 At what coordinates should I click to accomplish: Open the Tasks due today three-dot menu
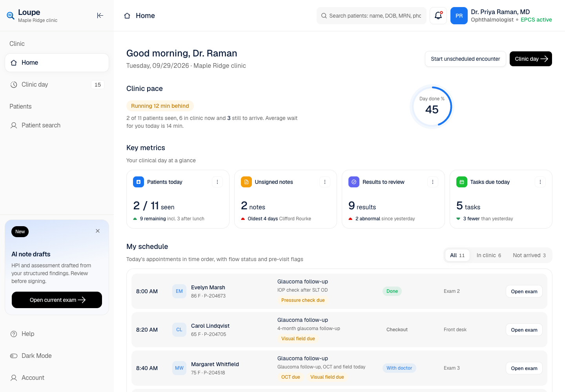point(540,182)
